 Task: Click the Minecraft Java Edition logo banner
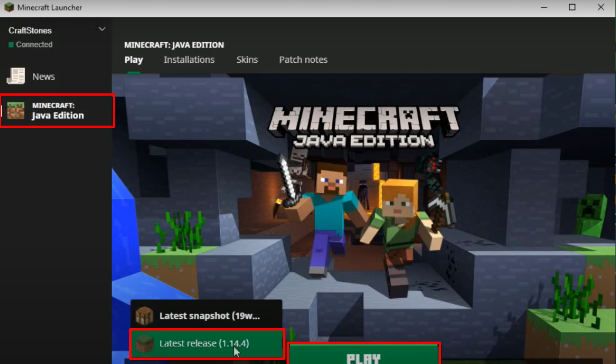click(363, 126)
